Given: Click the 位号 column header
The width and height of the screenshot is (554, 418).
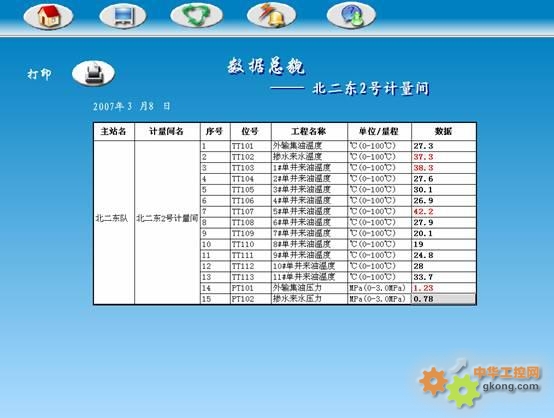Looking at the screenshot, I should pyautogui.click(x=251, y=131).
